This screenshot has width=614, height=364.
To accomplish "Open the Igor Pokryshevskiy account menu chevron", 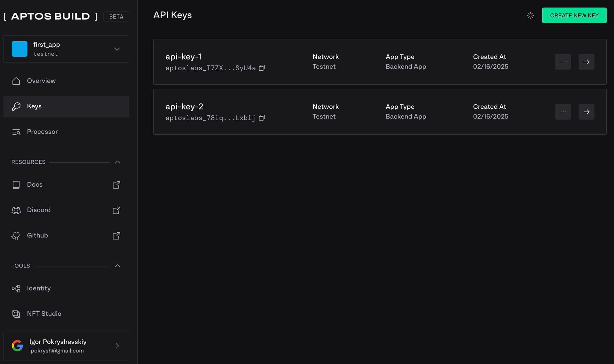I will (x=117, y=346).
